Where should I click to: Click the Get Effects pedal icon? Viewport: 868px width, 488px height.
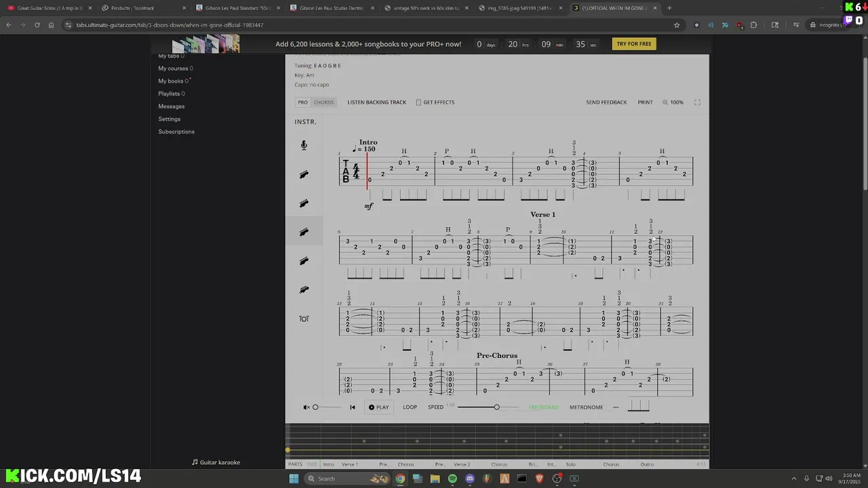point(418,102)
